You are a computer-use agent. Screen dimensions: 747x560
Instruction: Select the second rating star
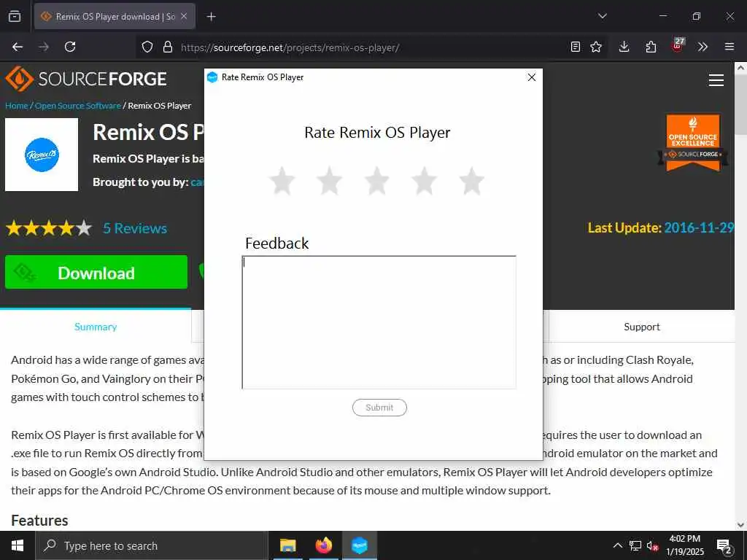tap(330, 181)
